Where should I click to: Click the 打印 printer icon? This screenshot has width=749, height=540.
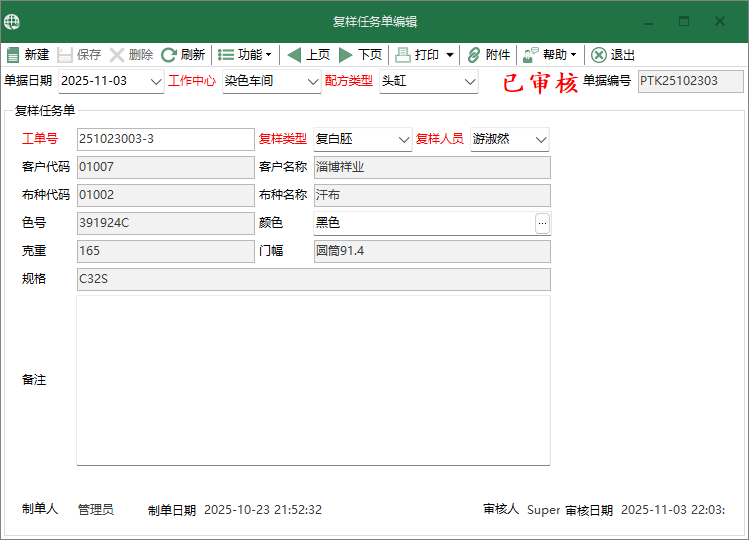pos(403,55)
